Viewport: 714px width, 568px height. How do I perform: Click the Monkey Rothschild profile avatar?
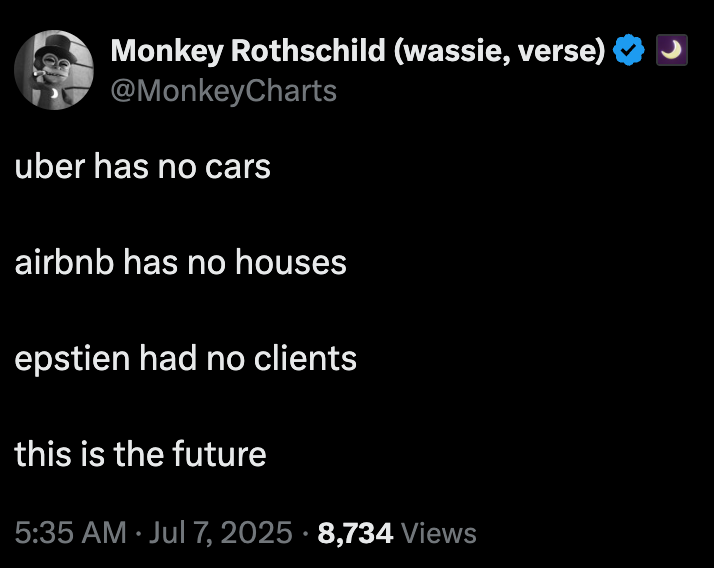56,69
